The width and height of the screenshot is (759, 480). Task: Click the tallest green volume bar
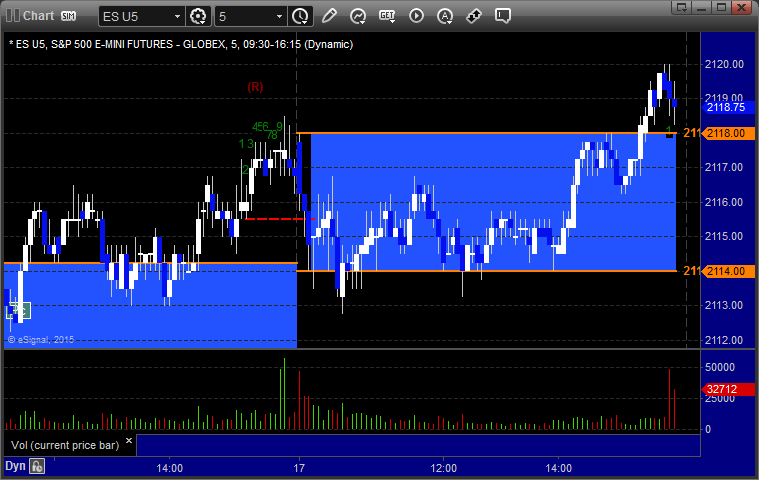tap(284, 394)
